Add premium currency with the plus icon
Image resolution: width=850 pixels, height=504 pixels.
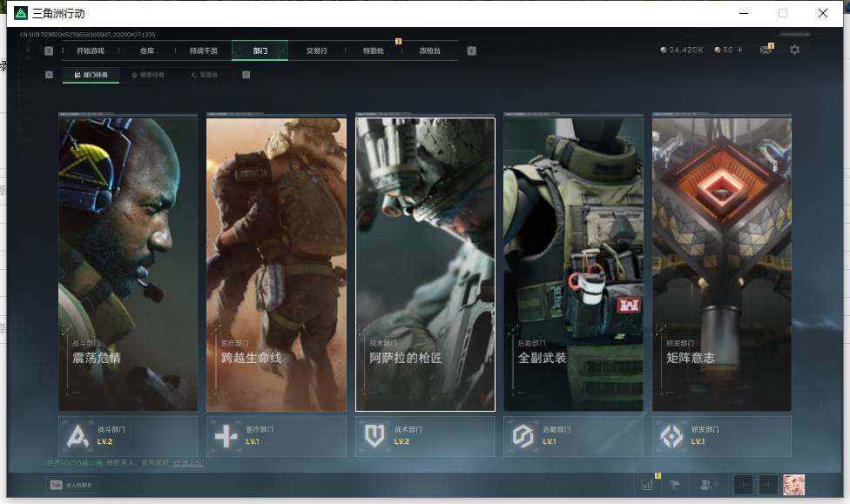coord(739,50)
